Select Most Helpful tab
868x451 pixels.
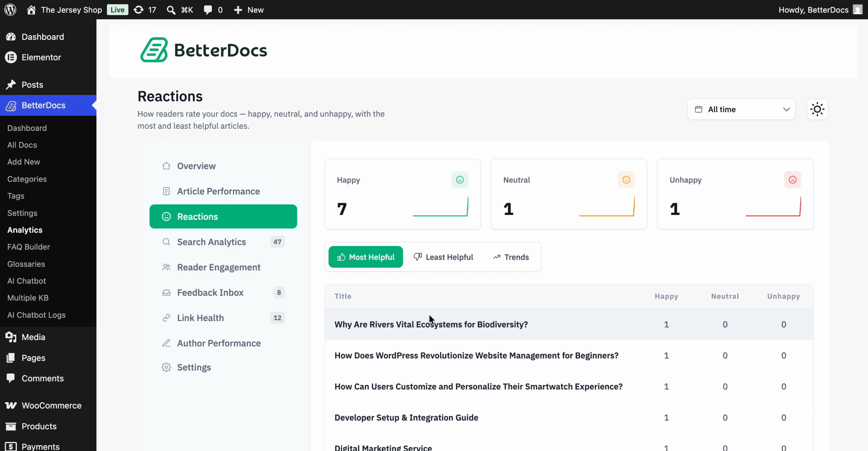(366, 257)
